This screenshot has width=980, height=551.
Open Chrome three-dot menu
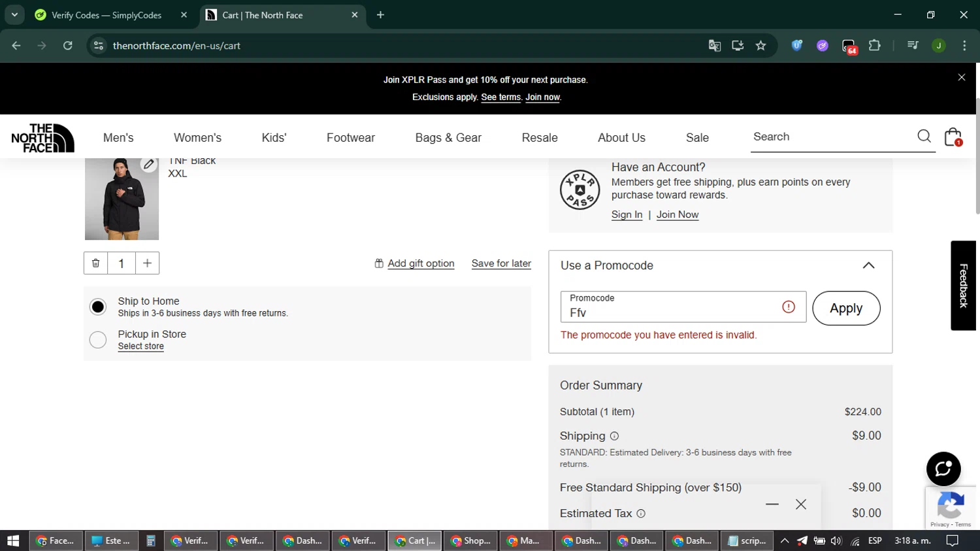click(964, 46)
